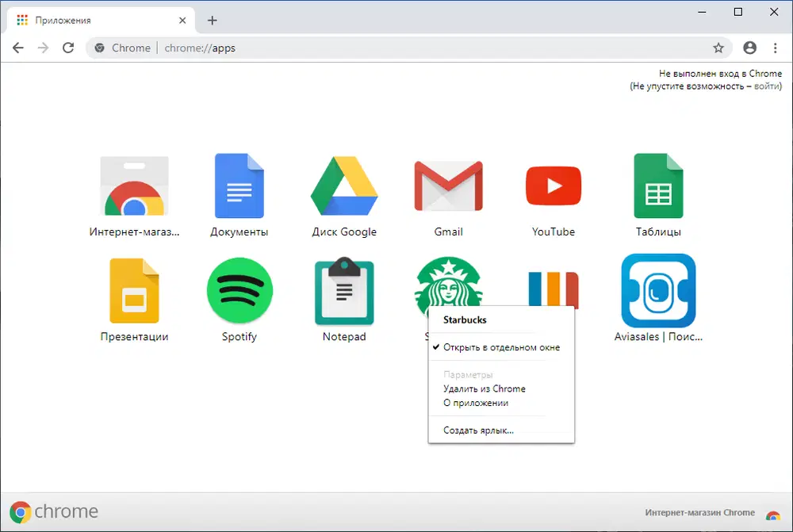Toggle 'Открыть в отдельном окне' option

click(501, 347)
